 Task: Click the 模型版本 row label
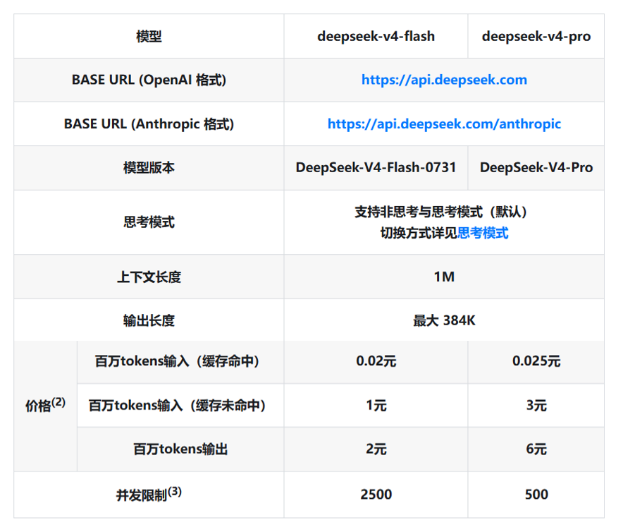click(149, 168)
